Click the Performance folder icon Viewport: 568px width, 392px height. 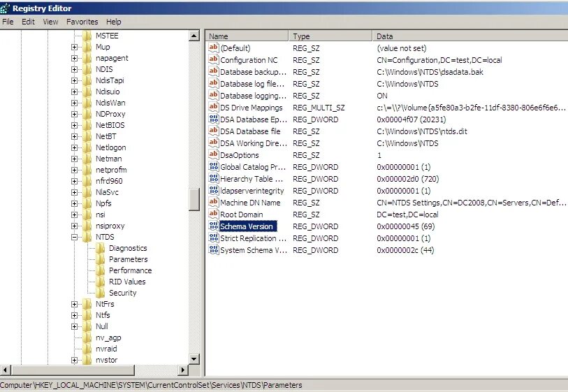click(101, 270)
